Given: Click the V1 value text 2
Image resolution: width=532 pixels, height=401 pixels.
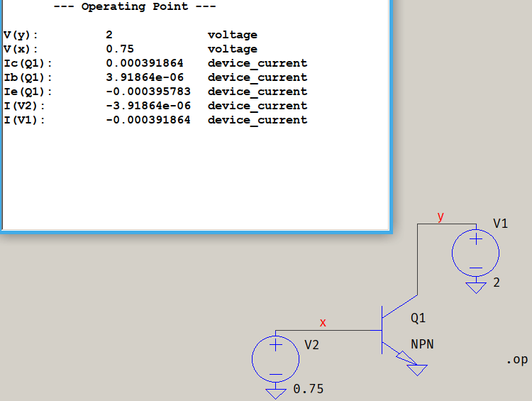Looking at the screenshot, I should 497,282.
